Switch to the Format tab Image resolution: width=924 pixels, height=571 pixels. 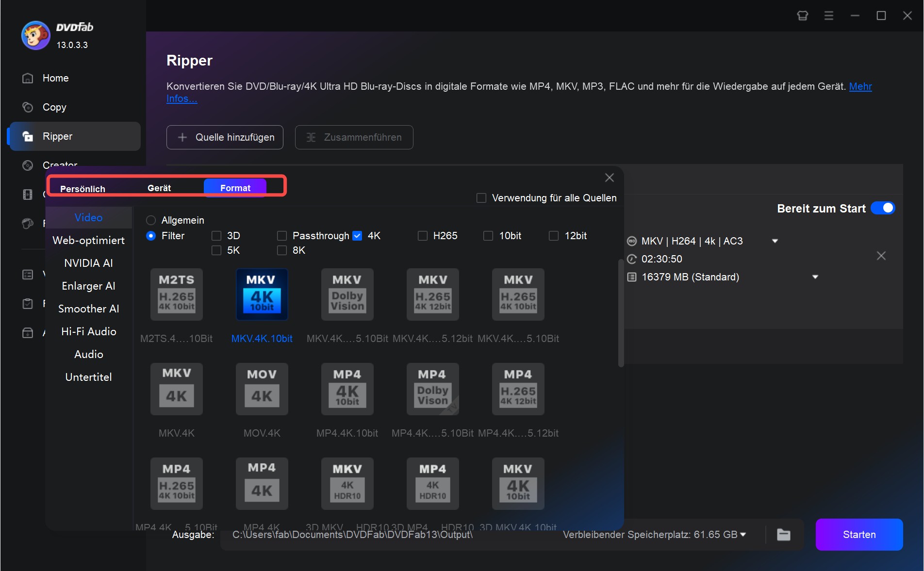(x=235, y=188)
